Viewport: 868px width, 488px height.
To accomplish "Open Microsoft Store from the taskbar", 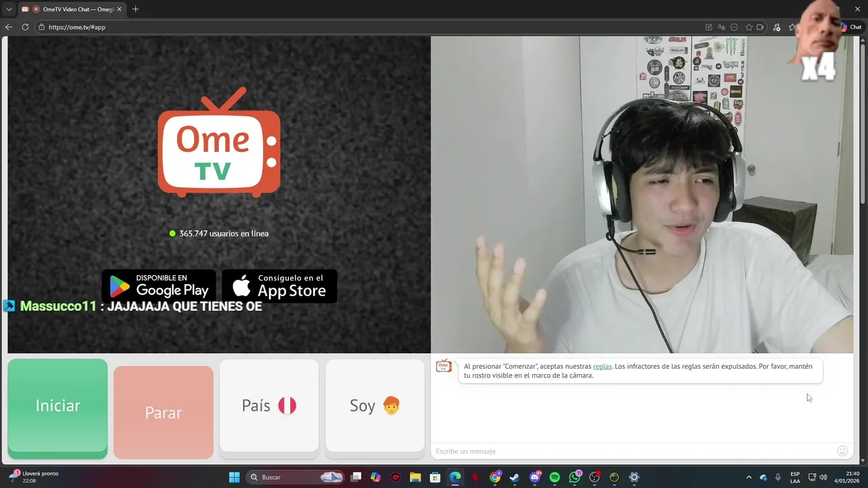I will [x=435, y=477].
